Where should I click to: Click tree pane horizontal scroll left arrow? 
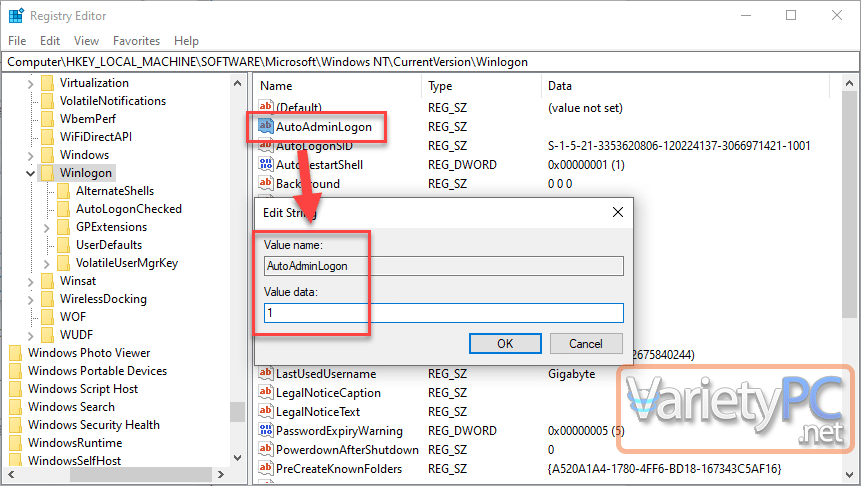click(10, 474)
